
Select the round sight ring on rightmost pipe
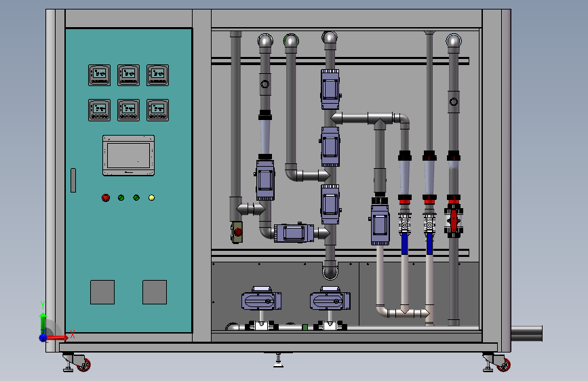tap(454, 102)
